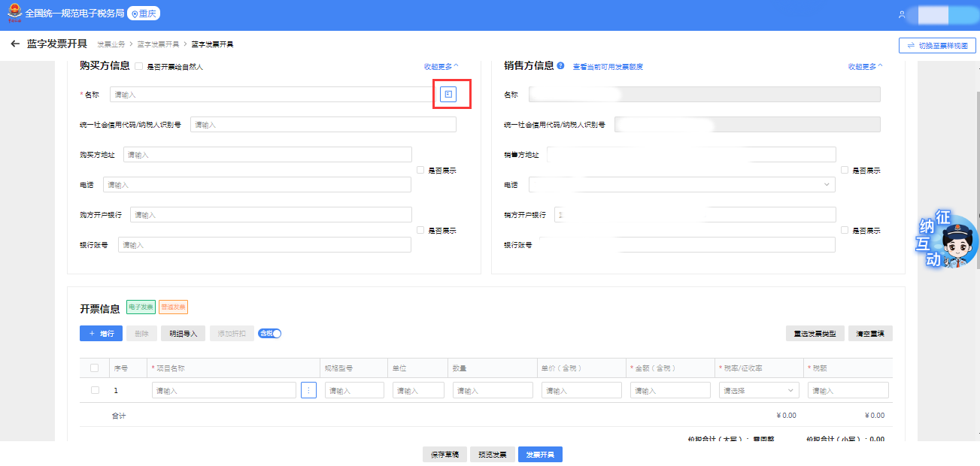
Task: Click the 重庆 location badge
Action: coord(144,14)
